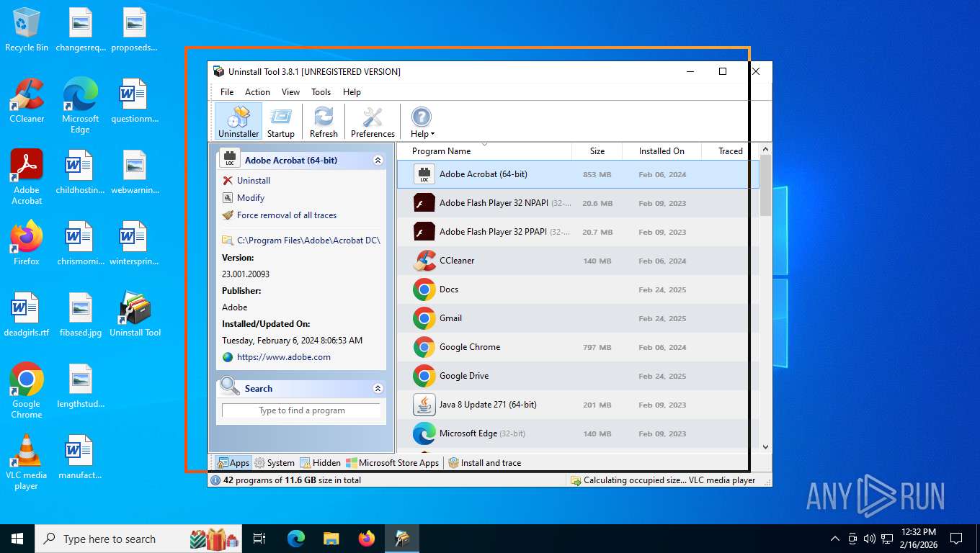Open the File menu
The width and height of the screenshot is (980, 553).
pos(227,92)
